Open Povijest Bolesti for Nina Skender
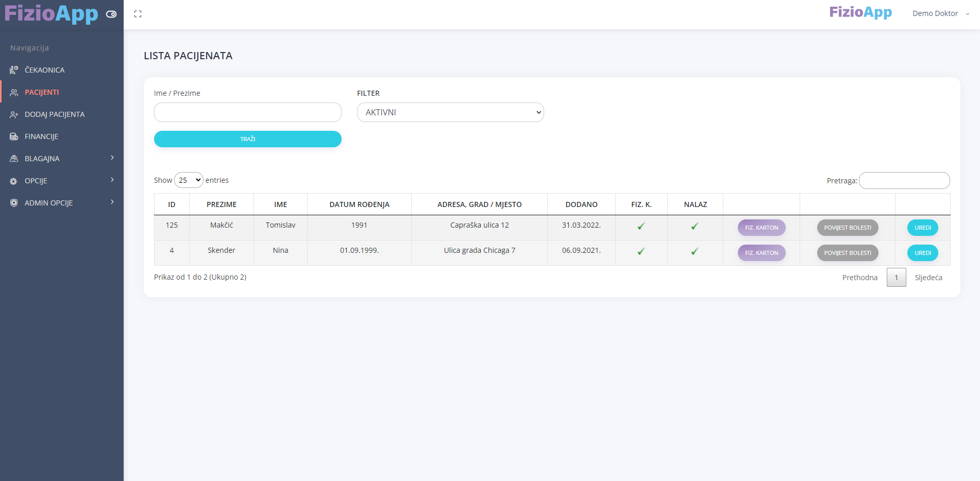Screen dimensions: 980x481 click(x=847, y=253)
